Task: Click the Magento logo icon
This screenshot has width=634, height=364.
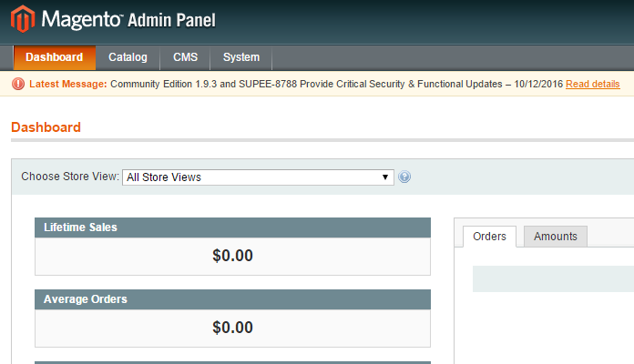Action: pos(23,18)
